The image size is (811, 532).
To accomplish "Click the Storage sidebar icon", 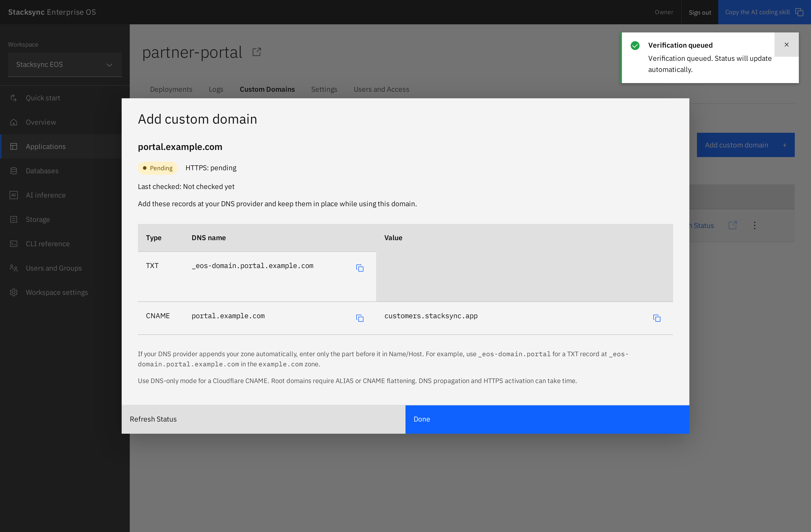I will [x=14, y=219].
